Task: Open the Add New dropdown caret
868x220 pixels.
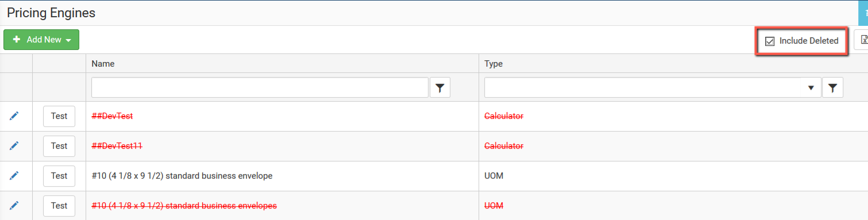Action: [x=68, y=40]
